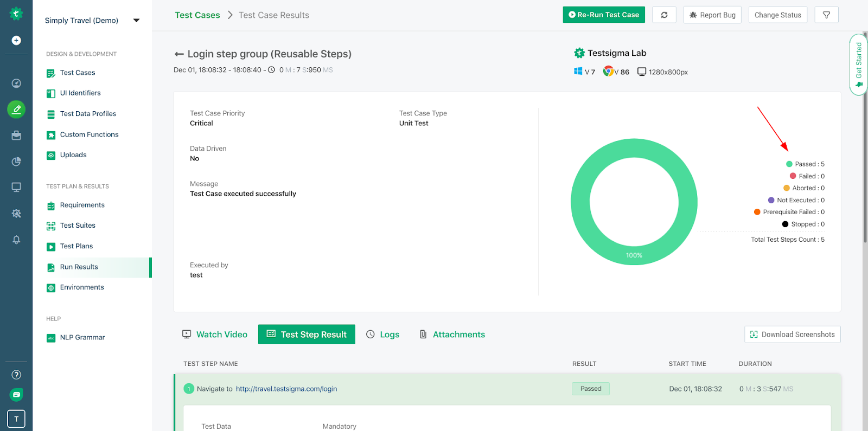Screen dimensions: 868x431
Task: Click the Windows V 7 OS icon
Action: [578, 72]
